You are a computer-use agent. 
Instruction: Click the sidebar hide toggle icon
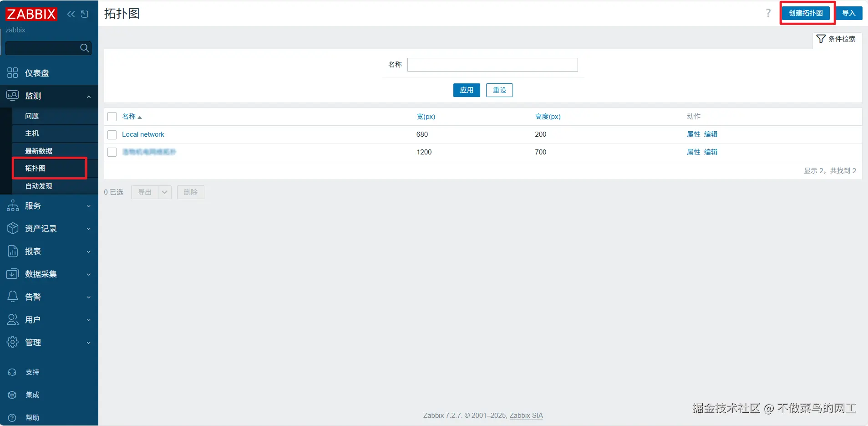[85, 14]
